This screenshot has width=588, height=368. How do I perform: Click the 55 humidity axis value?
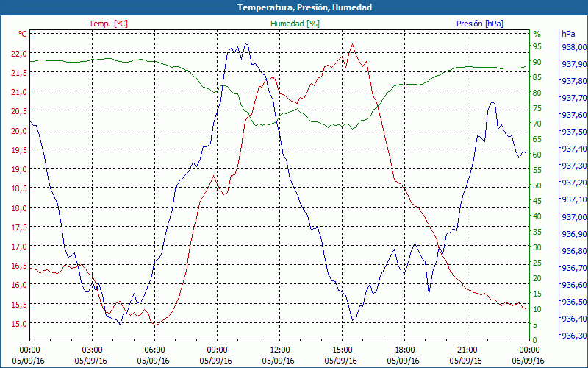tap(537, 170)
